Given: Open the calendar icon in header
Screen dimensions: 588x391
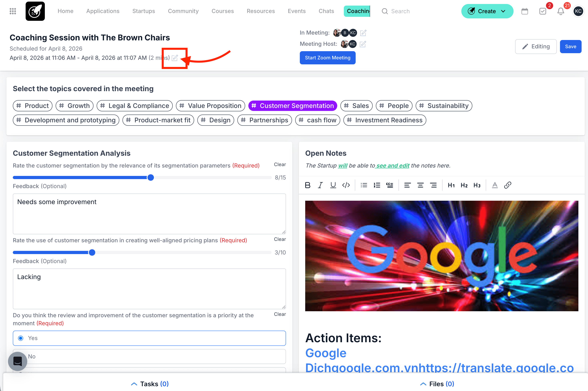Looking at the screenshot, I should [x=525, y=11].
